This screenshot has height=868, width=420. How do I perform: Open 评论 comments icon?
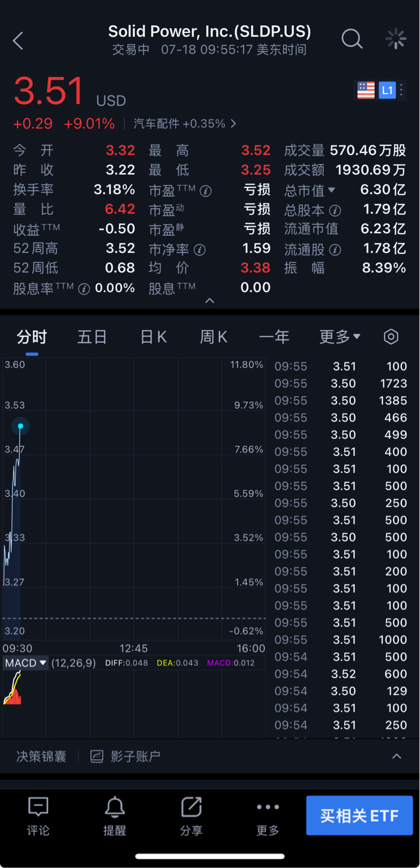38,807
